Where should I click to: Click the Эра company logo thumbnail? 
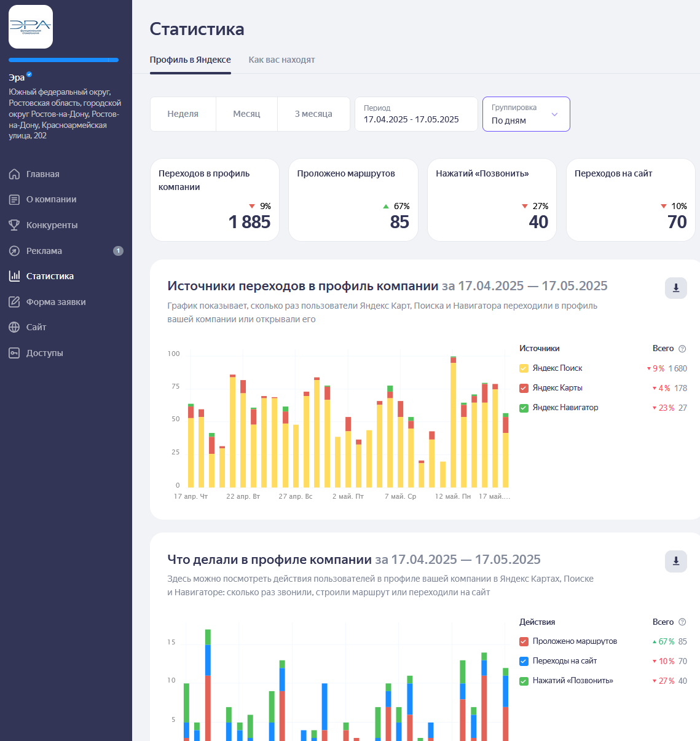click(x=31, y=26)
